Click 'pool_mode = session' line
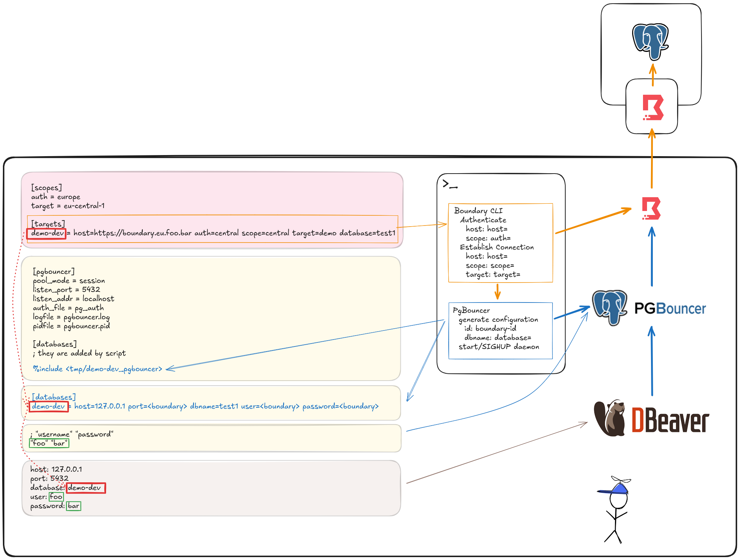This screenshot has height=560, width=740. [x=69, y=281]
